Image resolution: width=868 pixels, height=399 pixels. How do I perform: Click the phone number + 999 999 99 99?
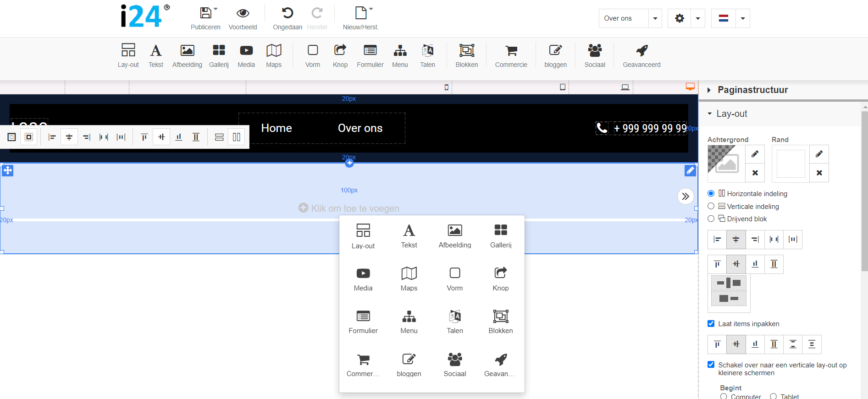pyautogui.click(x=650, y=128)
